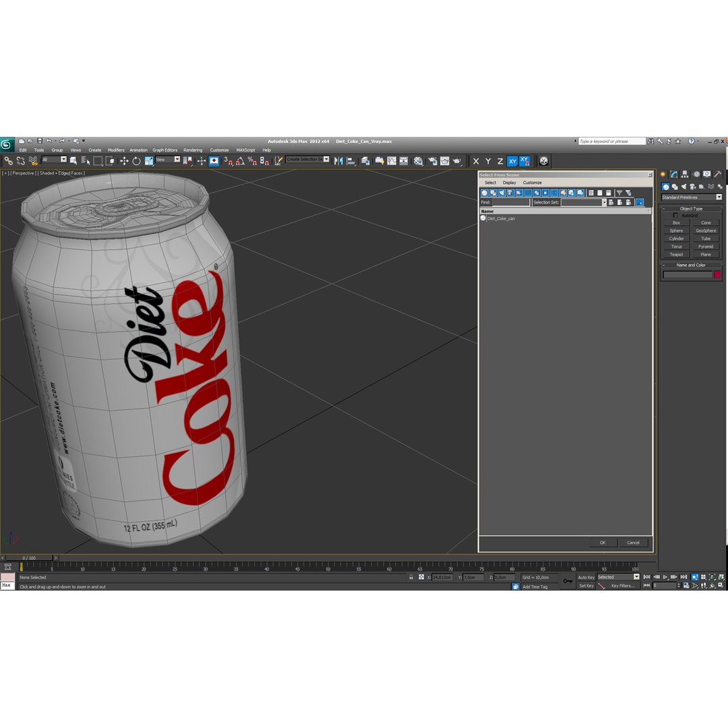The height and width of the screenshot is (728, 728).
Task: Select Lights category in Create panel
Action: tap(684, 187)
